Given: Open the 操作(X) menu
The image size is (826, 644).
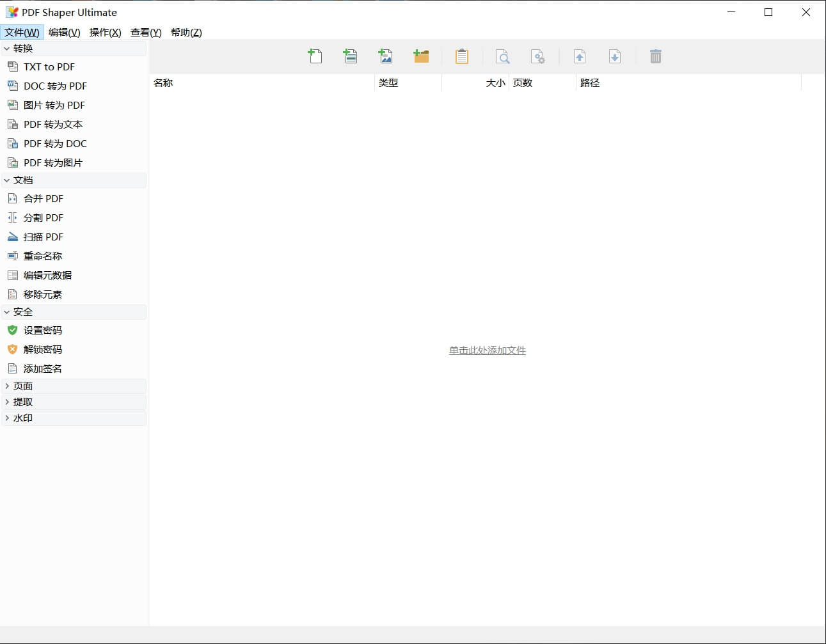Looking at the screenshot, I should coord(105,33).
